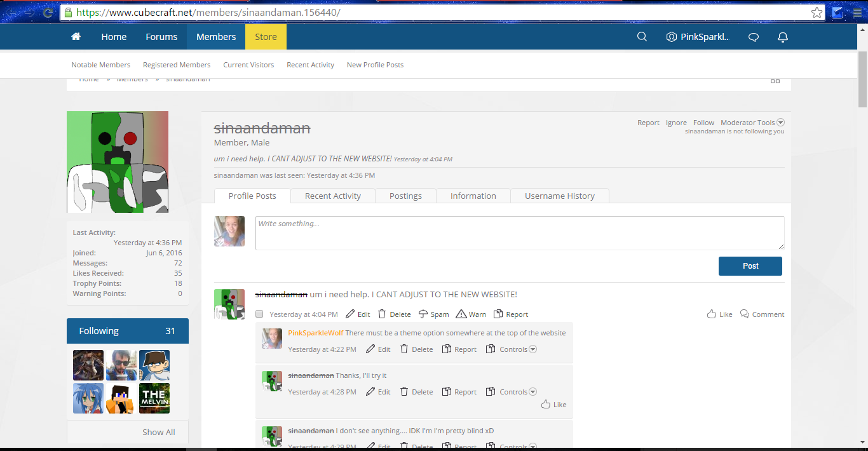Open the Forums nav item

(x=161, y=37)
